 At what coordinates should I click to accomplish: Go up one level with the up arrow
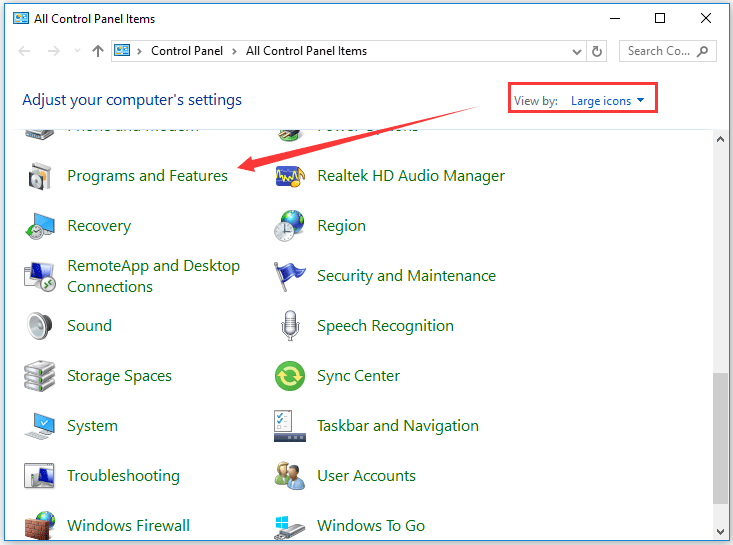pos(98,51)
